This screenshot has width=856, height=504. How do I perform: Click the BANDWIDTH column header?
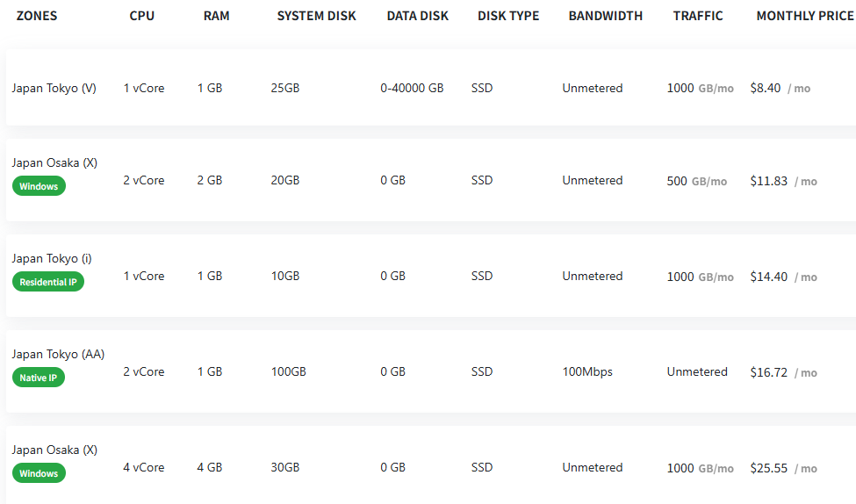pos(605,16)
